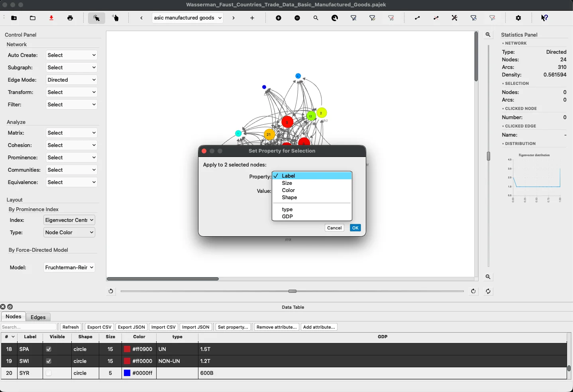Open settings via gear icon
This screenshot has height=392, width=573.
pos(519,18)
